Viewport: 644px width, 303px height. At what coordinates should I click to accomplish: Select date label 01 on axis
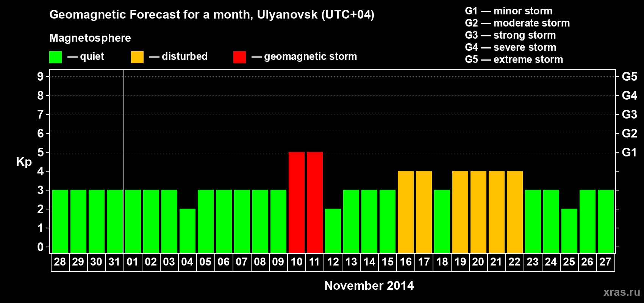click(133, 262)
